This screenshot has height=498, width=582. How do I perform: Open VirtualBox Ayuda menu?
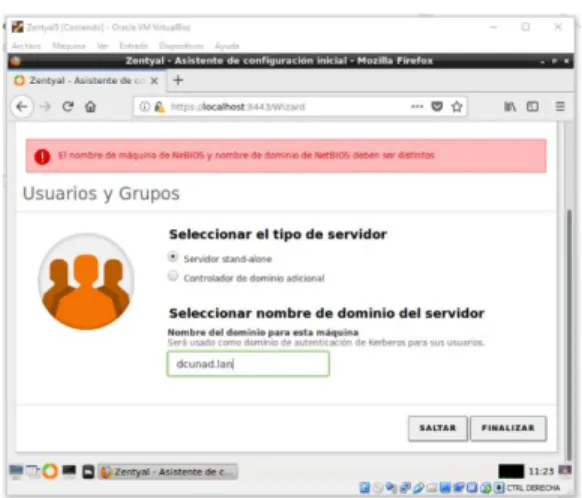click(227, 46)
